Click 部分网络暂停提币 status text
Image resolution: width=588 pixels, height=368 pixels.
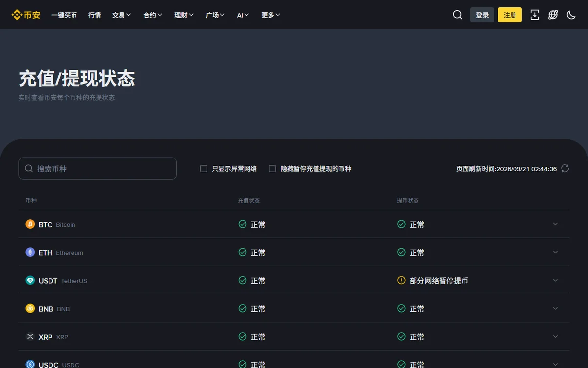tap(439, 281)
